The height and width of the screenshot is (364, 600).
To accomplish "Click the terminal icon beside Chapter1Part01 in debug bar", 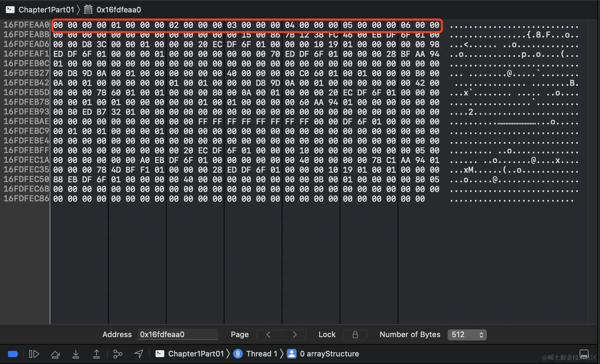I will pos(160,354).
